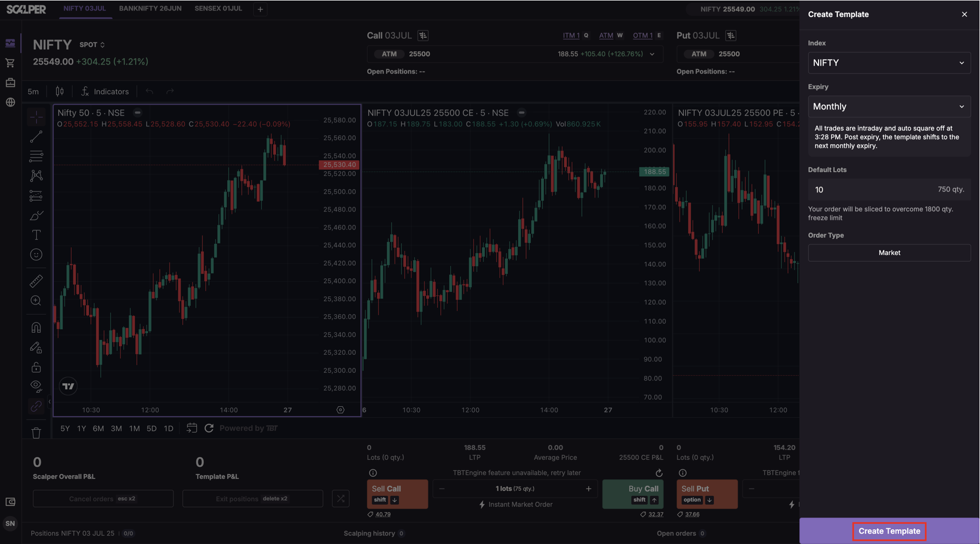Increase call lots with the plus stepper
Image resolution: width=980 pixels, height=544 pixels.
589,489
